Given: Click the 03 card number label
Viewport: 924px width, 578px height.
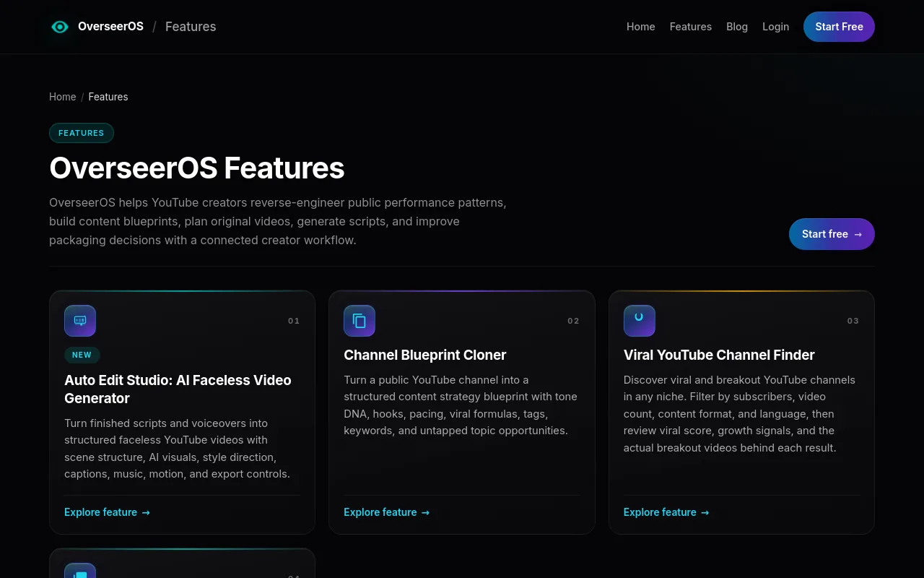Looking at the screenshot, I should click(x=853, y=321).
